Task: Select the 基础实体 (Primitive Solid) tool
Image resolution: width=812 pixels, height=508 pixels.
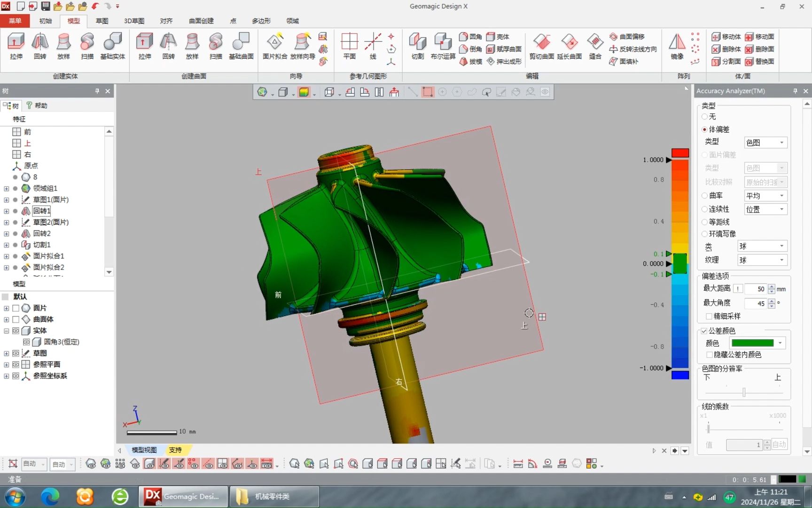Action: [x=113, y=46]
